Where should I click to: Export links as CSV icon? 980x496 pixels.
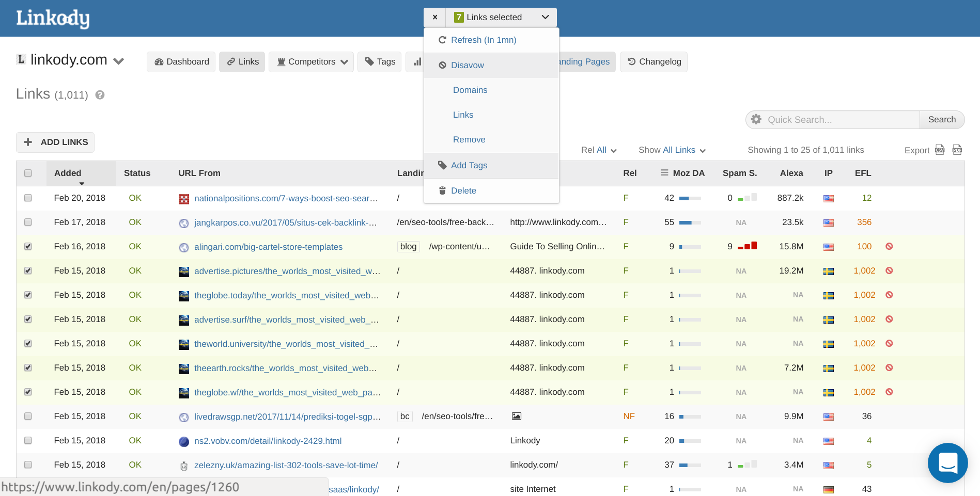click(940, 150)
